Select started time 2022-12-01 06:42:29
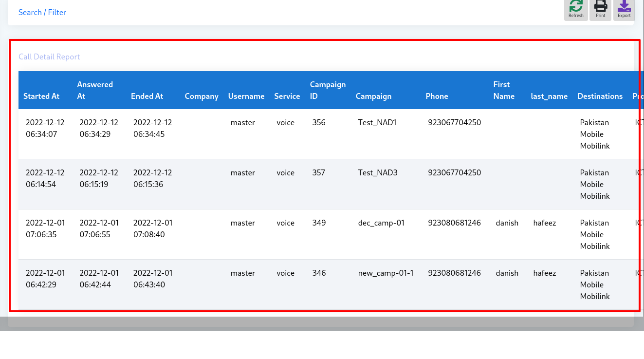 (45, 279)
